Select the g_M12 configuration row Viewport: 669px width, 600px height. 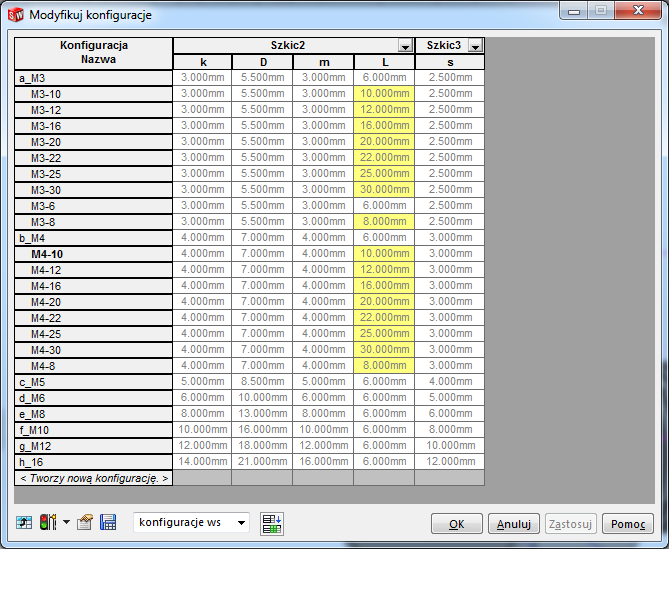(x=93, y=446)
